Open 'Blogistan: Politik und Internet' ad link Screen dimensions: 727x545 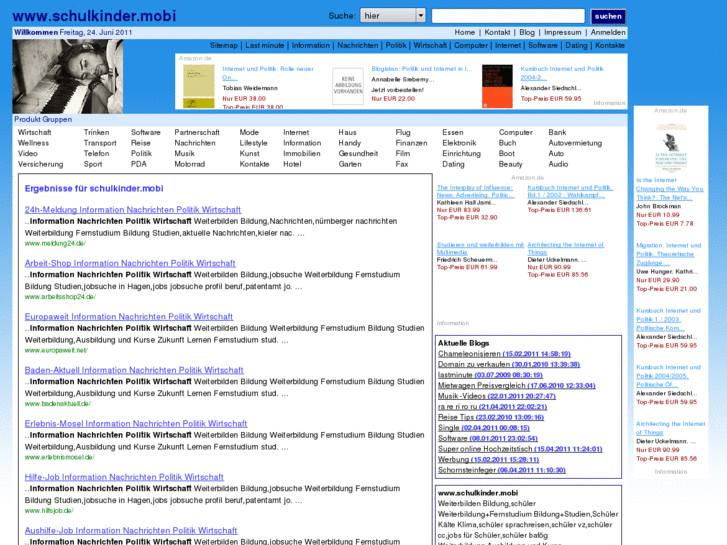[x=421, y=69]
